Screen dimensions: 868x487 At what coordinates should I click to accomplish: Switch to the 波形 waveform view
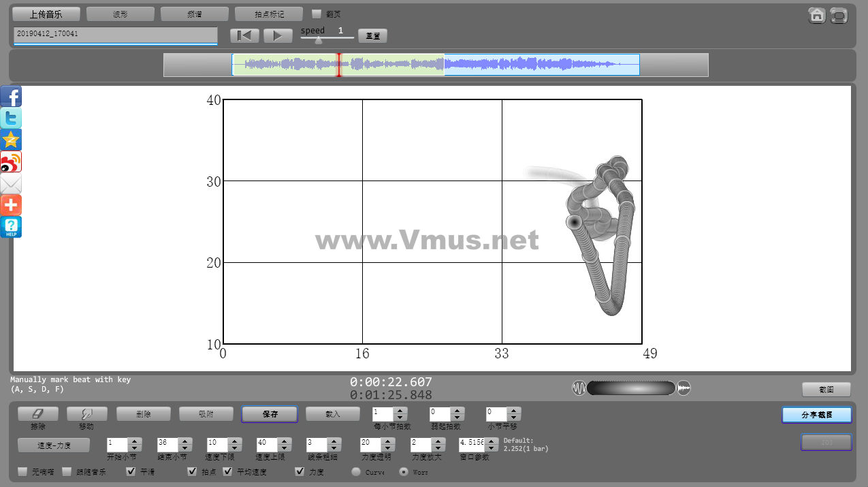click(120, 14)
